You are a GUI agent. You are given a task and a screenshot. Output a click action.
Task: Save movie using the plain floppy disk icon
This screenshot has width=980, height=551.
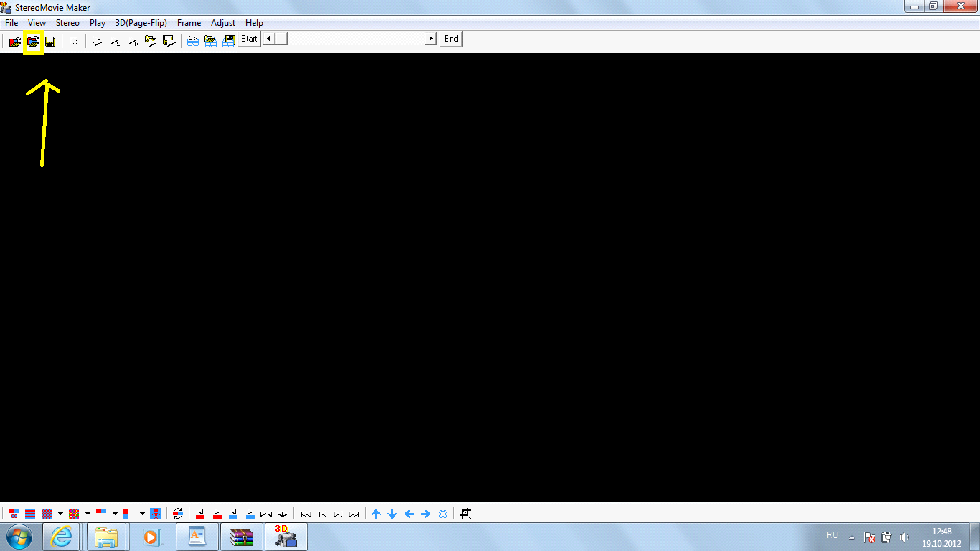tap(50, 42)
